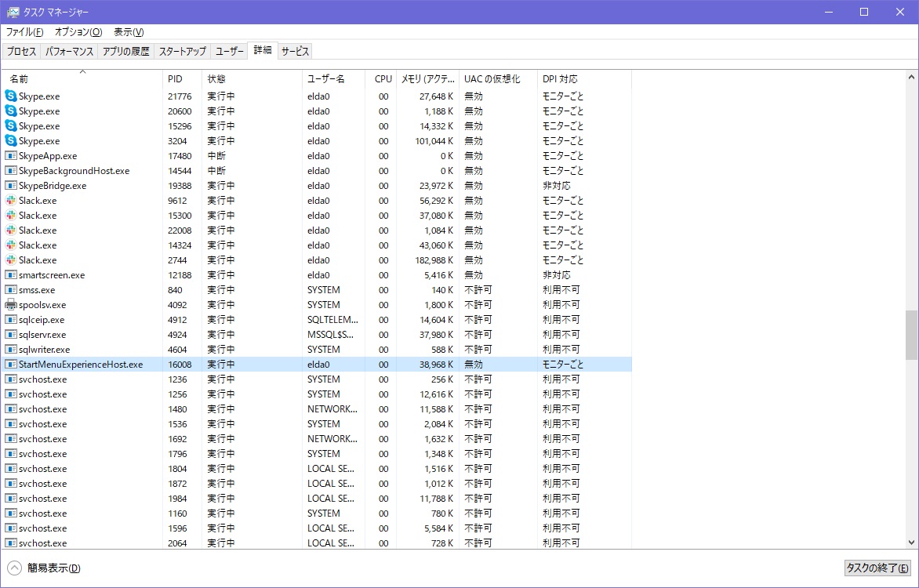Image resolution: width=919 pixels, height=588 pixels.
Task: Sort by UAC の仮想化 column header
Action: [498, 78]
